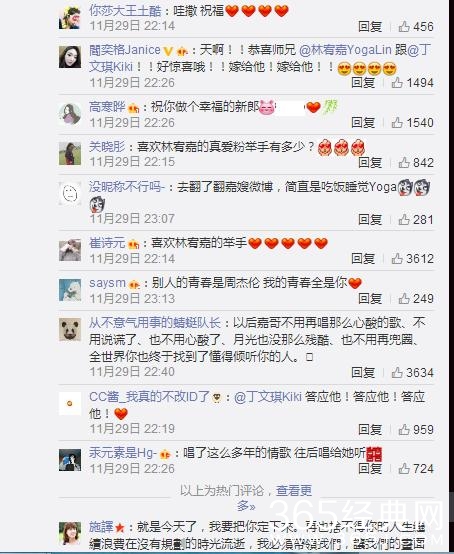Viewport: 454px width, 554px height.
Task: Open the 查看更多 link for more comments
Action: [276, 498]
